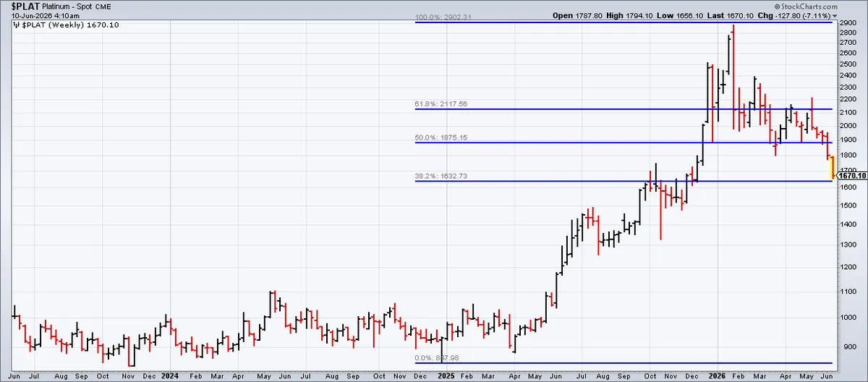Click the 1300 price axis label
Screen dimensions: 868x382
[847, 245]
